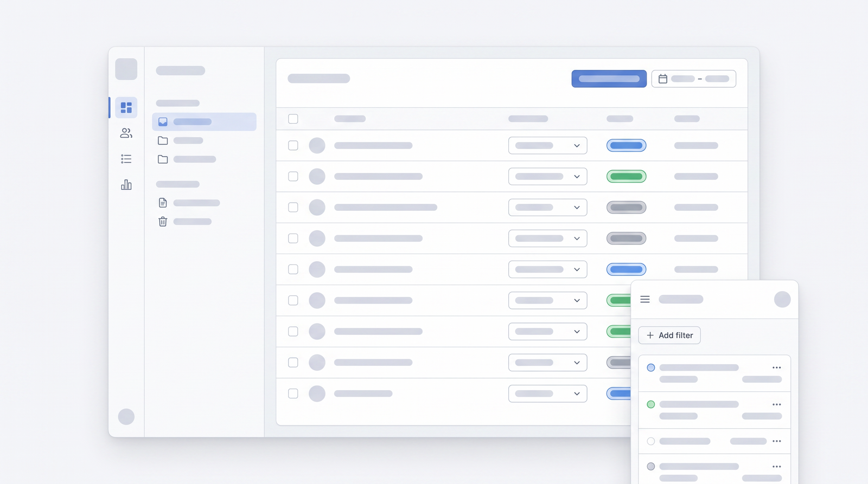Expand the dropdown in first table row
Viewport: 868px width, 484px height.
[x=547, y=145]
